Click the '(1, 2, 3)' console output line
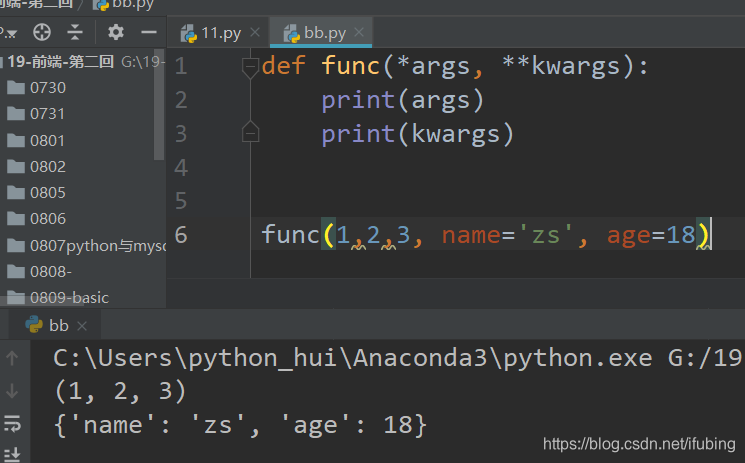The image size is (745, 463). click(120, 392)
